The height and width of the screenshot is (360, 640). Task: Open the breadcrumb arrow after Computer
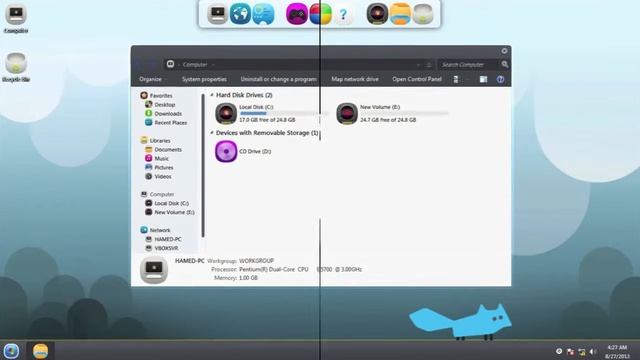pyautogui.click(x=213, y=64)
